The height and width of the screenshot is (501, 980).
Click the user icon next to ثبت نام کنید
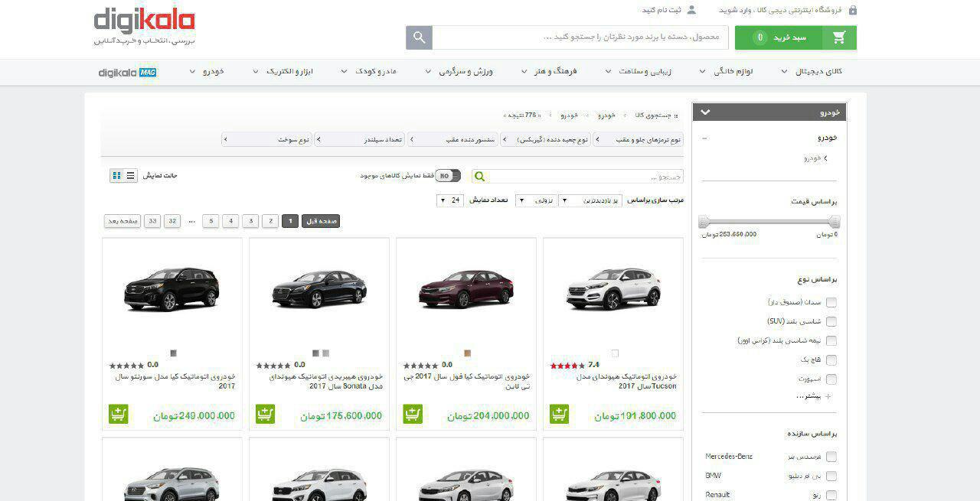point(691,10)
